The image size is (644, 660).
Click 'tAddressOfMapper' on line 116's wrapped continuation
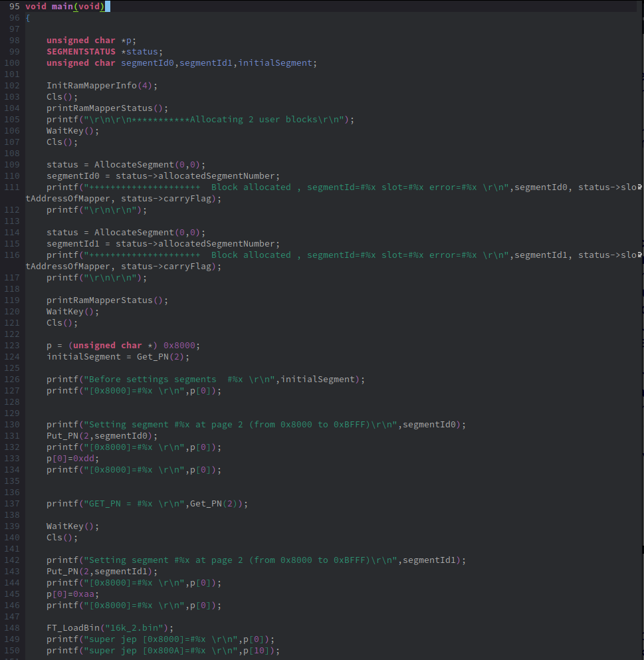68,267
